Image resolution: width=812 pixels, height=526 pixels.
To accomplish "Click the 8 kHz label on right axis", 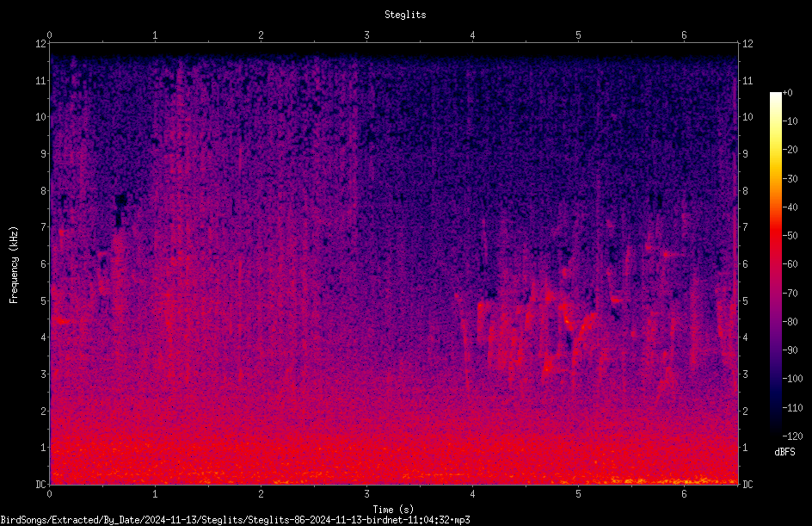I will 745,191.
